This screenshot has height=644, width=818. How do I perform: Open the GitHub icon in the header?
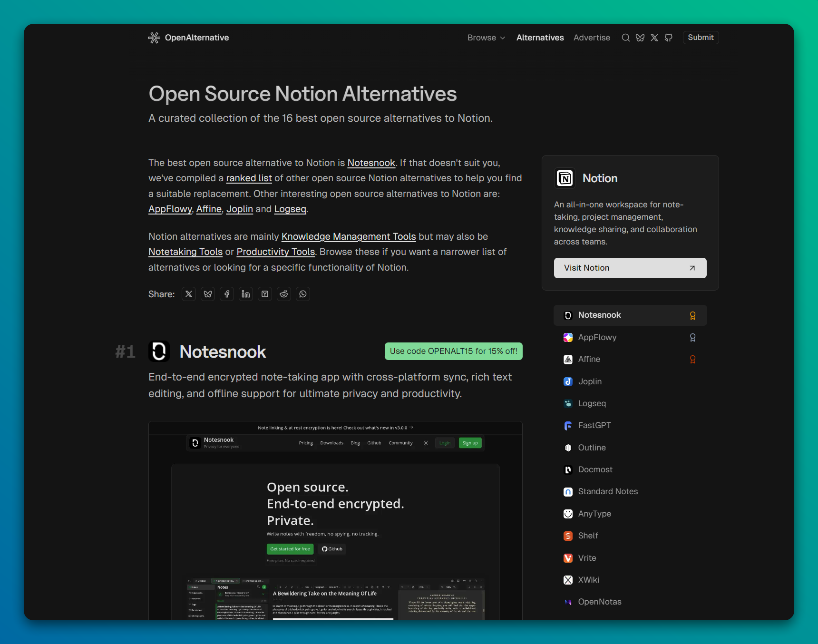coord(669,38)
